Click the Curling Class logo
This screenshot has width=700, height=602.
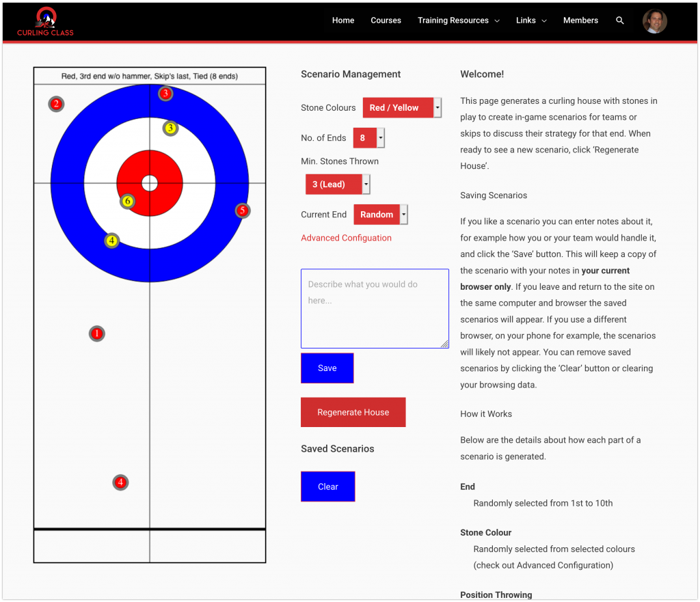[44, 20]
